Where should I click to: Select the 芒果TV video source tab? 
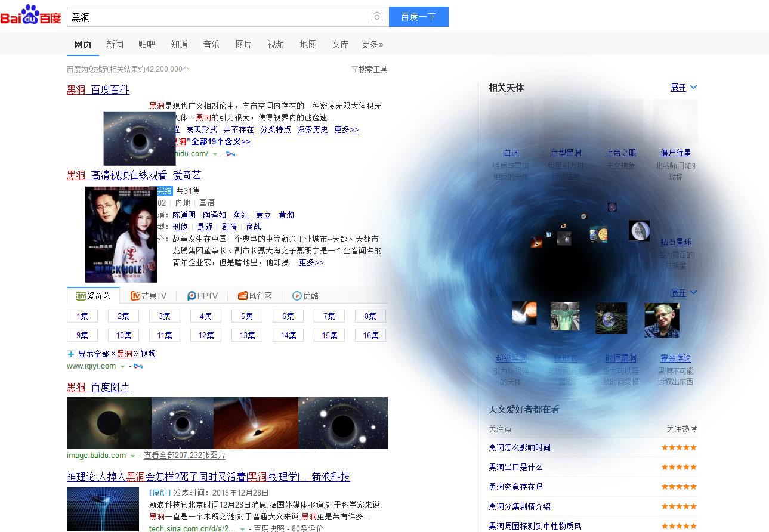pos(149,296)
